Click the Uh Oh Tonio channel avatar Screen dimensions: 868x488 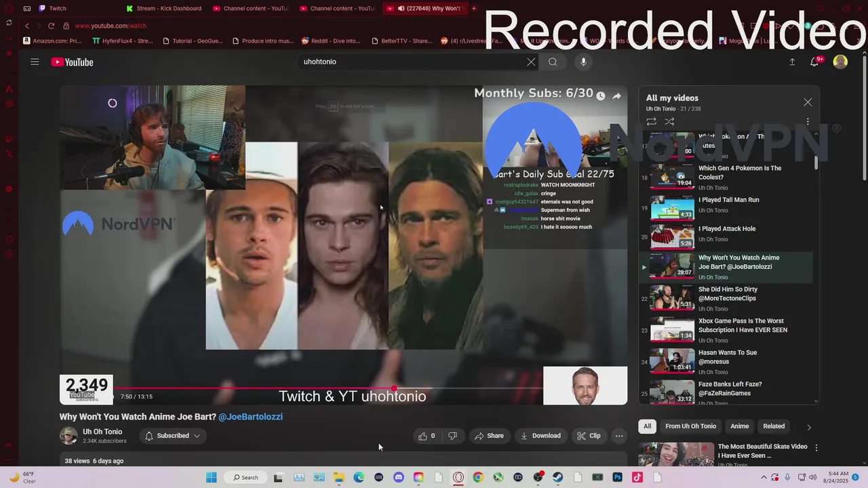[x=68, y=436]
